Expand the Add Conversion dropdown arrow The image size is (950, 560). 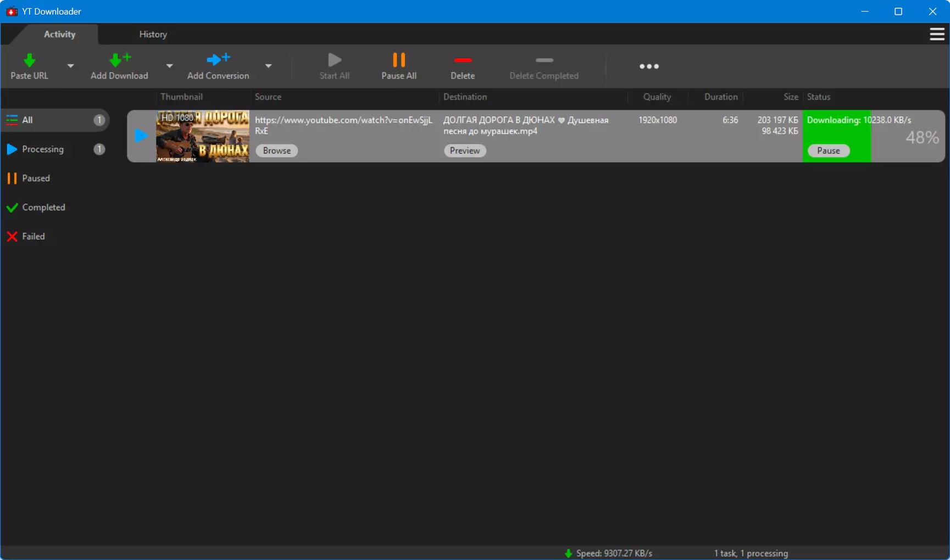click(268, 66)
